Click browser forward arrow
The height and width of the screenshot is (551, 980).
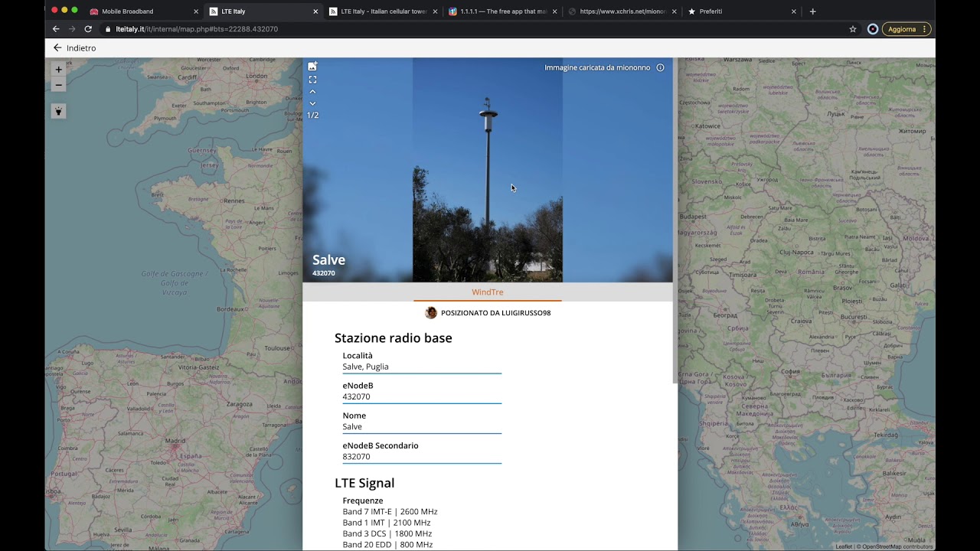tap(72, 29)
